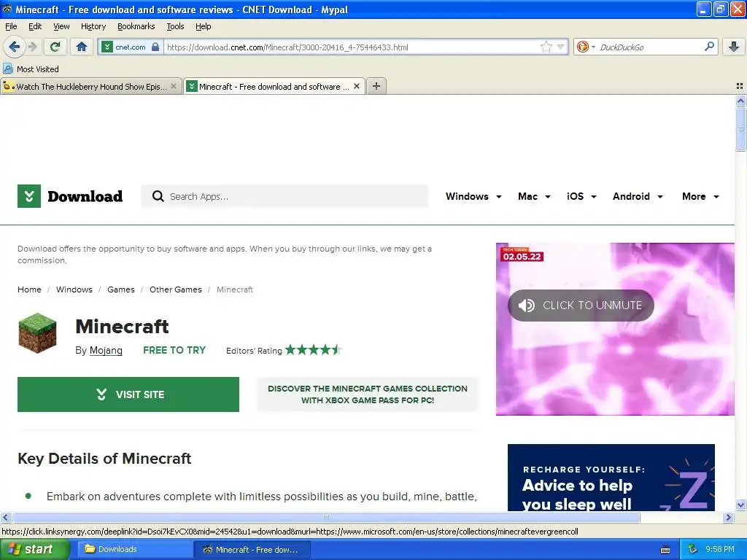Image resolution: width=747 pixels, height=560 pixels.
Task: Expand the iOS navigation dropdown
Action: pyautogui.click(x=581, y=196)
